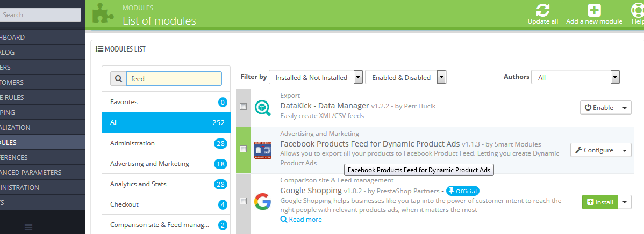Viewport: 644px width, 234px height.
Task: Click the DataKick - Data Manager title
Action: click(x=325, y=106)
